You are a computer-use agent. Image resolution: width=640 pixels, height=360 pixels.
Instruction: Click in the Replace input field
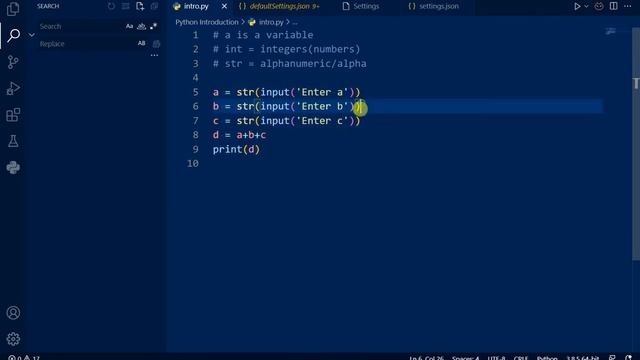pyautogui.click(x=86, y=44)
